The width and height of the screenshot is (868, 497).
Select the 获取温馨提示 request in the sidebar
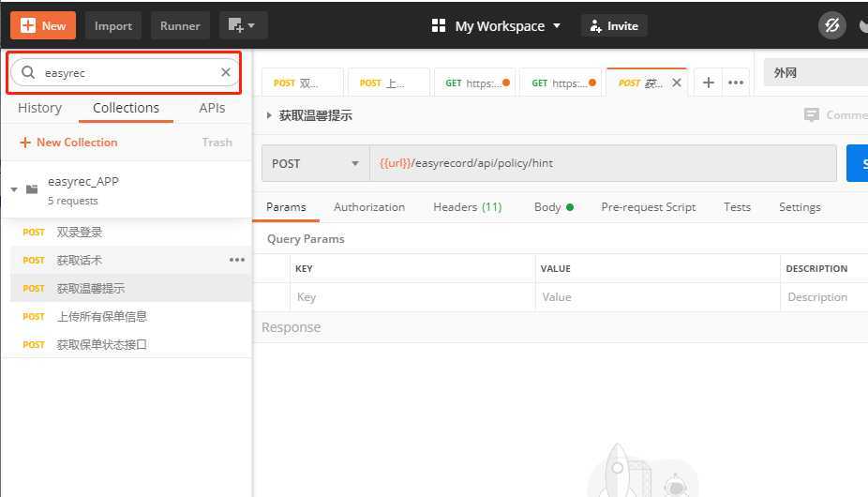pyautogui.click(x=130, y=288)
